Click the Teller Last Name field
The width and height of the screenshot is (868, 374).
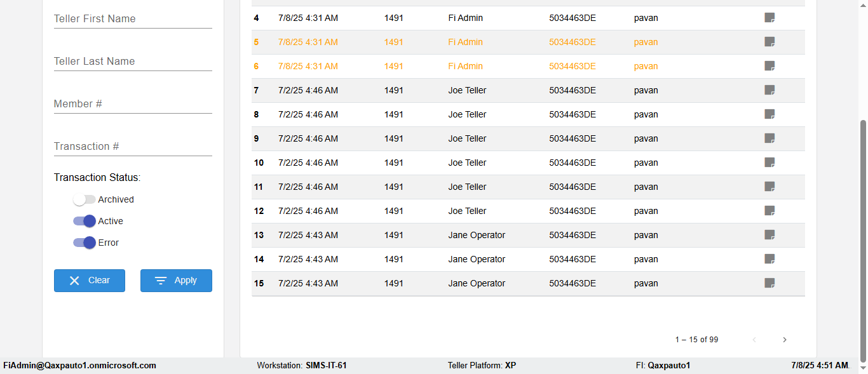point(133,62)
